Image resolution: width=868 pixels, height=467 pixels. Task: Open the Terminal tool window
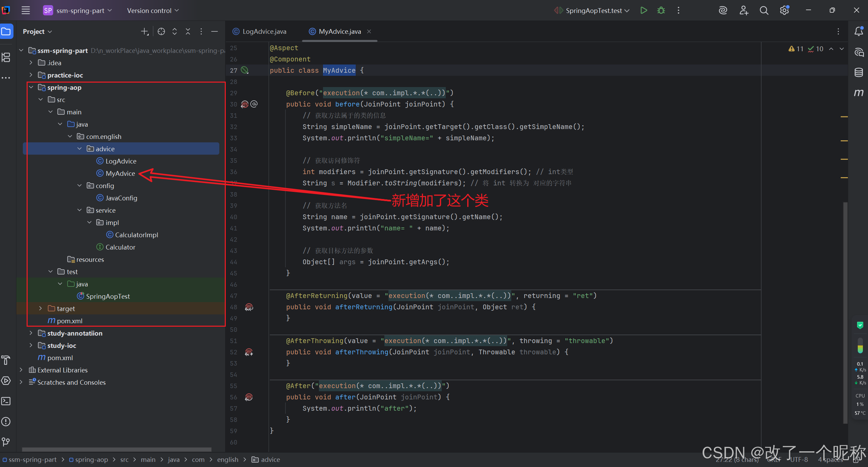point(6,401)
